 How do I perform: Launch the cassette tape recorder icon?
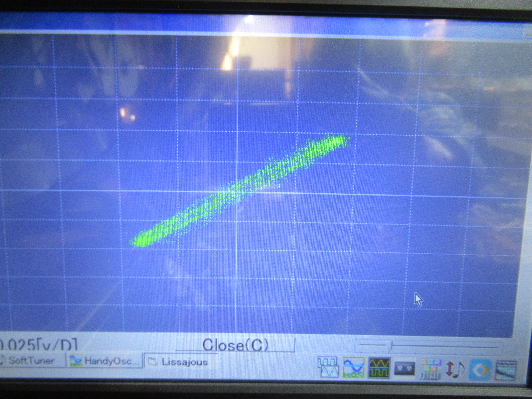click(404, 369)
